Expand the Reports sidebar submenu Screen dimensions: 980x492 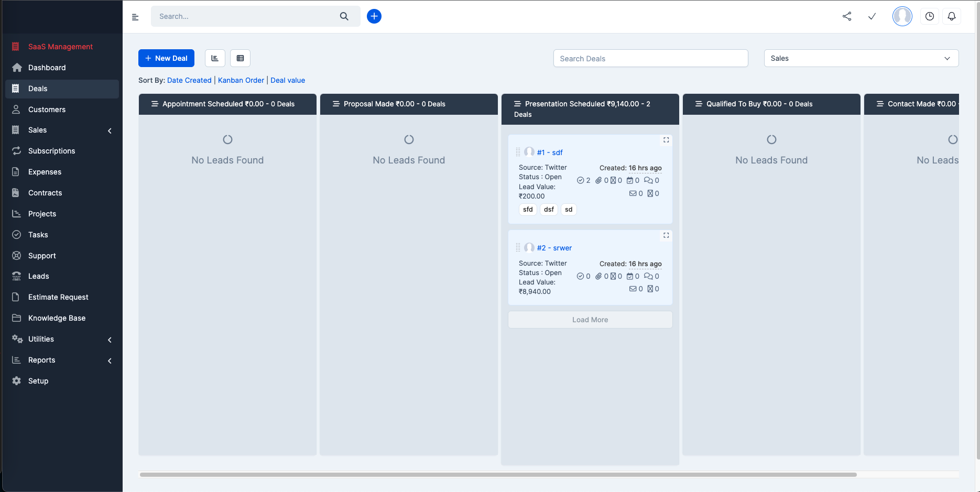110,360
